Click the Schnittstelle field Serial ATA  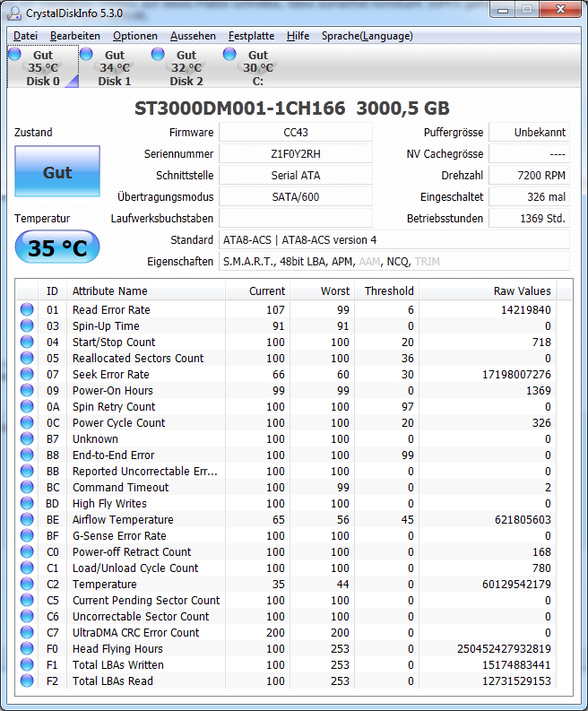click(x=296, y=176)
